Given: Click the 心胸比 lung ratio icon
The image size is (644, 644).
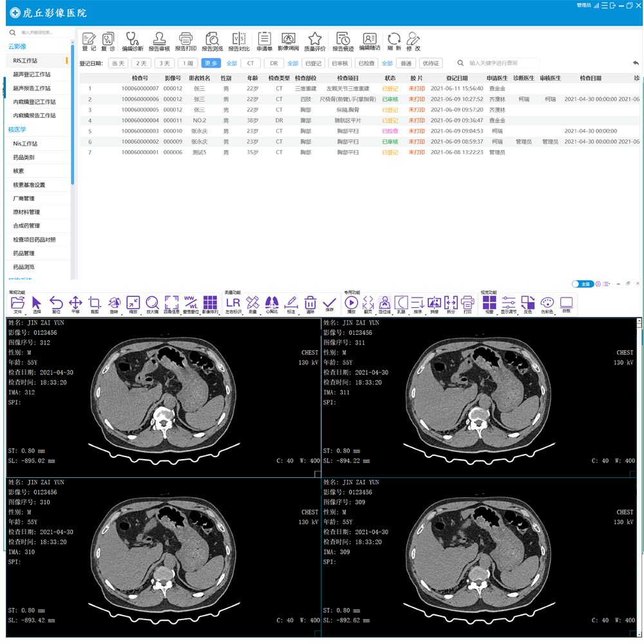Looking at the screenshot, I should tap(272, 304).
